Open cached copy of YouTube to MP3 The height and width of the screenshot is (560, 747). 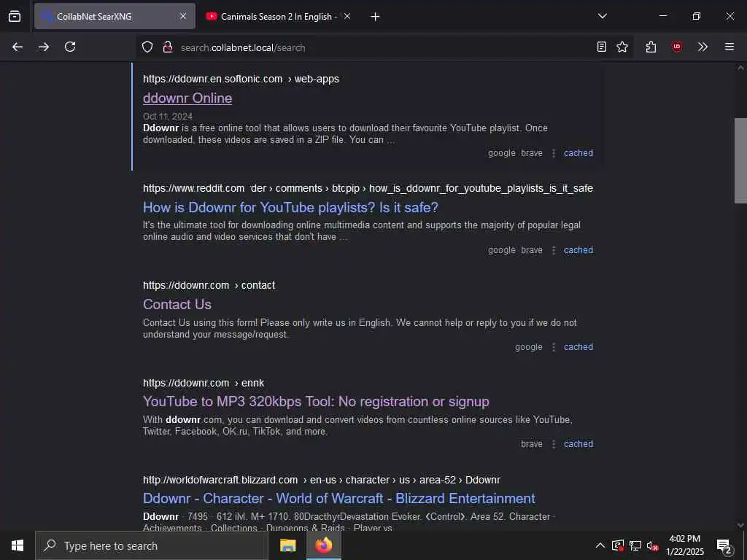click(578, 444)
